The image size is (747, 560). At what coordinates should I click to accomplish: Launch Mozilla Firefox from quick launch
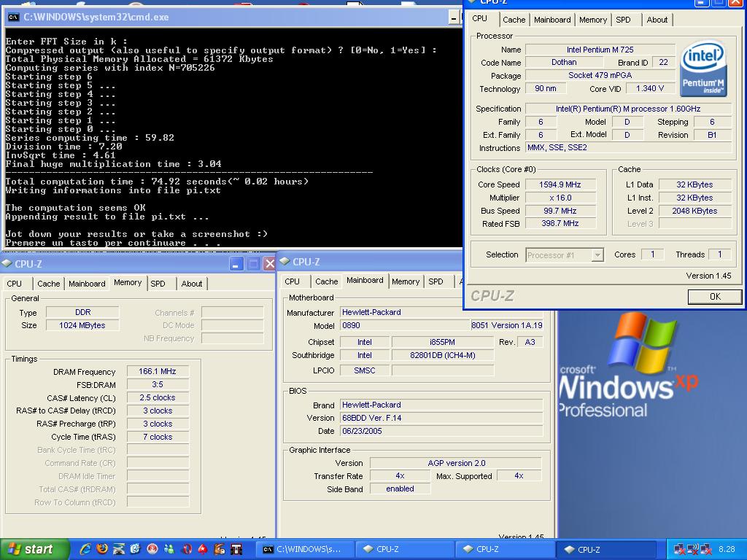[102, 549]
